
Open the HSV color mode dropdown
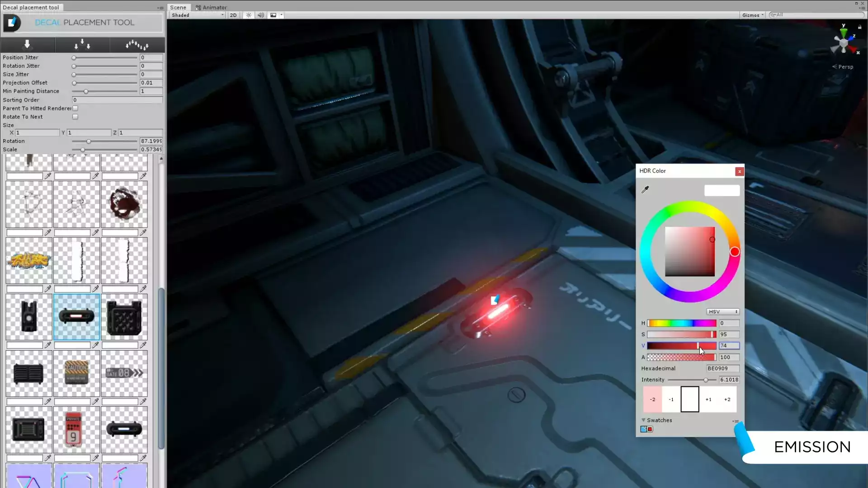coord(723,312)
